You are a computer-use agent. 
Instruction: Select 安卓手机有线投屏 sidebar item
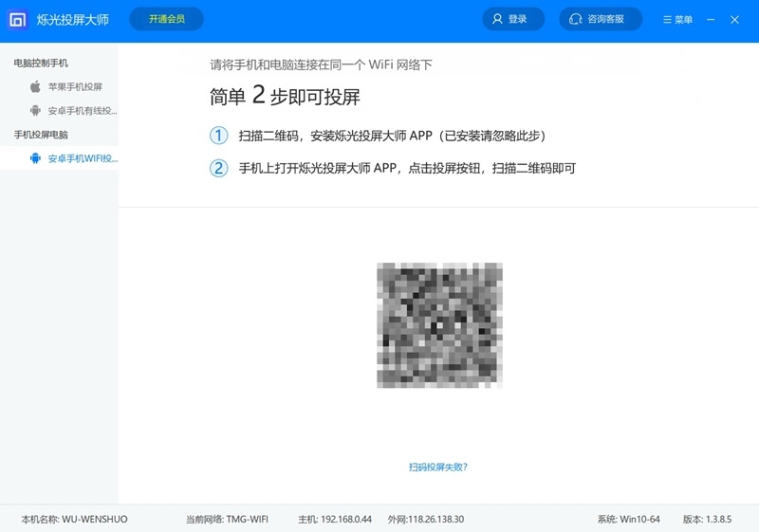click(59, 111)
